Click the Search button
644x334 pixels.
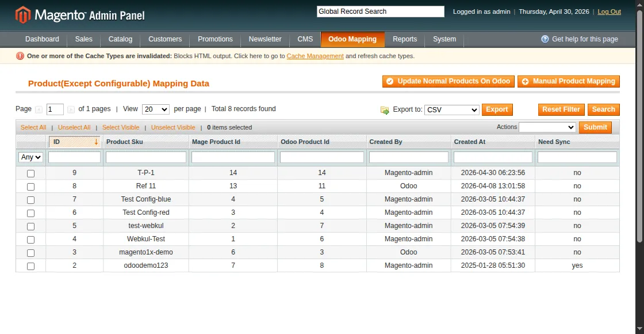603,109
